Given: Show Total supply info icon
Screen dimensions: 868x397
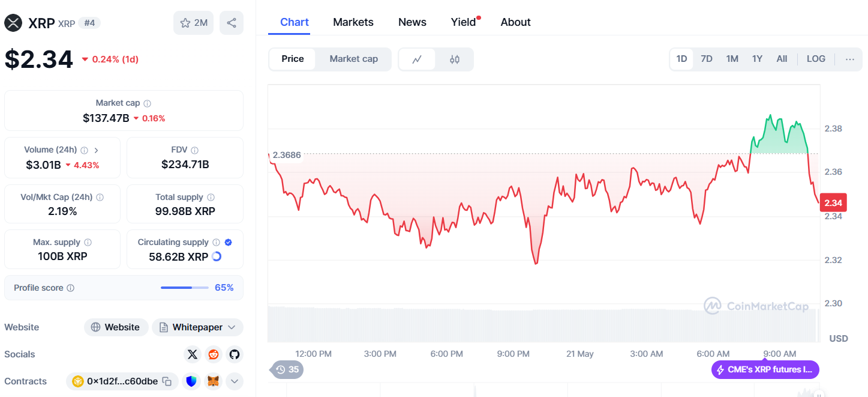Looking at the screenshot, I should coord(211,197).
